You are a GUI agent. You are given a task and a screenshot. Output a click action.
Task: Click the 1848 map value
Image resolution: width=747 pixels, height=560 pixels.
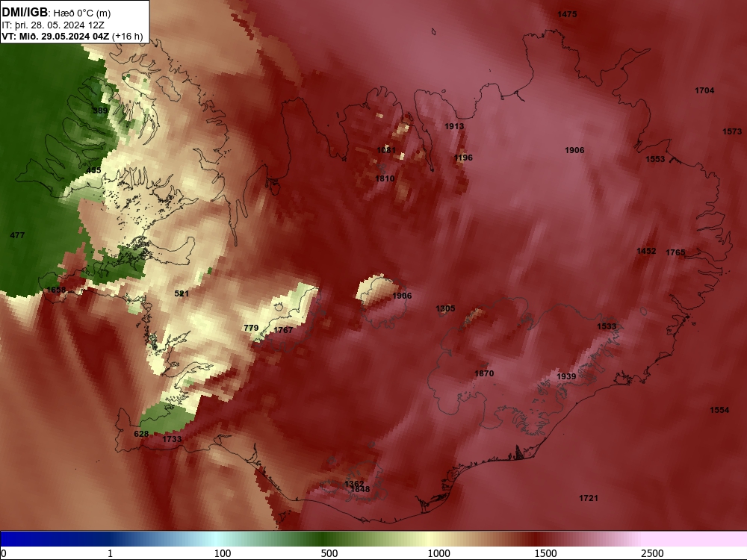pos(360,489)
